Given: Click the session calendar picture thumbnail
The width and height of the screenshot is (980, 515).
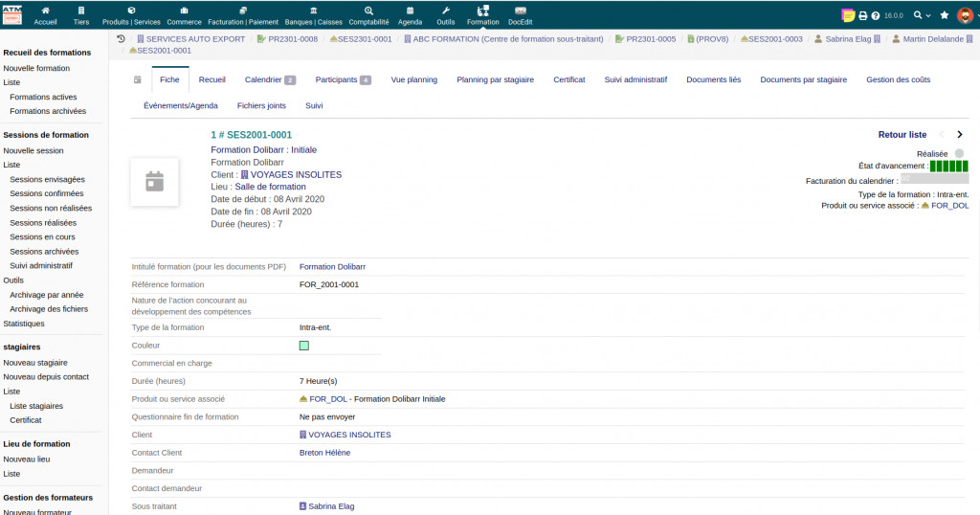Looking at the screenshot, I should pos(154,182).
